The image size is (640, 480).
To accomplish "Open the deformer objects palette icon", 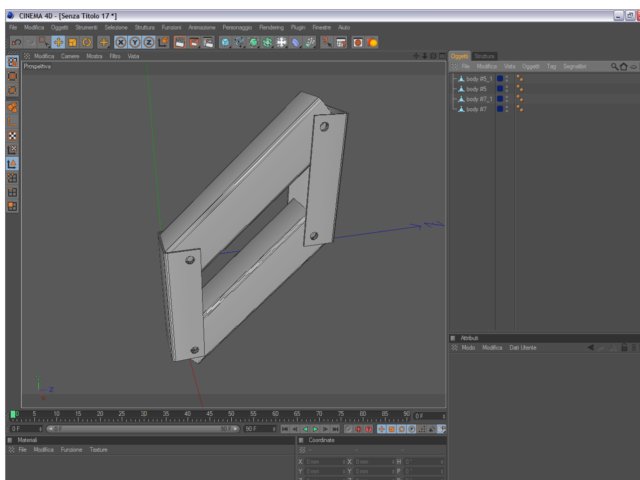I will (296, 42).
